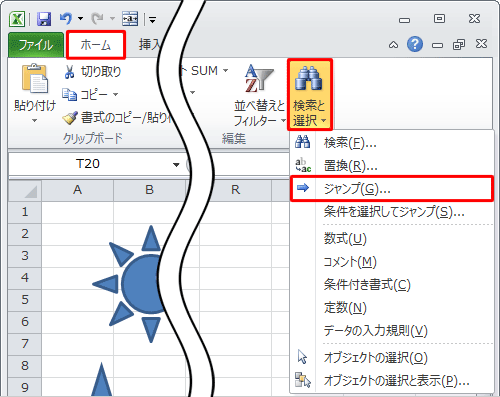
Task: Minimize the ribbon with the caret icon
Action: [393, 45]
